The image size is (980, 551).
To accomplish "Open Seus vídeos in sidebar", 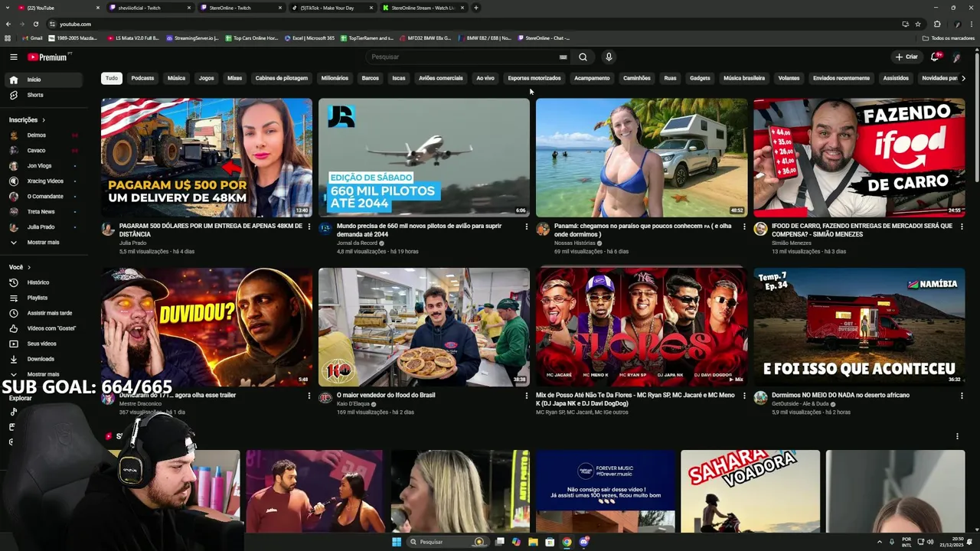I will pyautogui.click(x=45, y=344).
